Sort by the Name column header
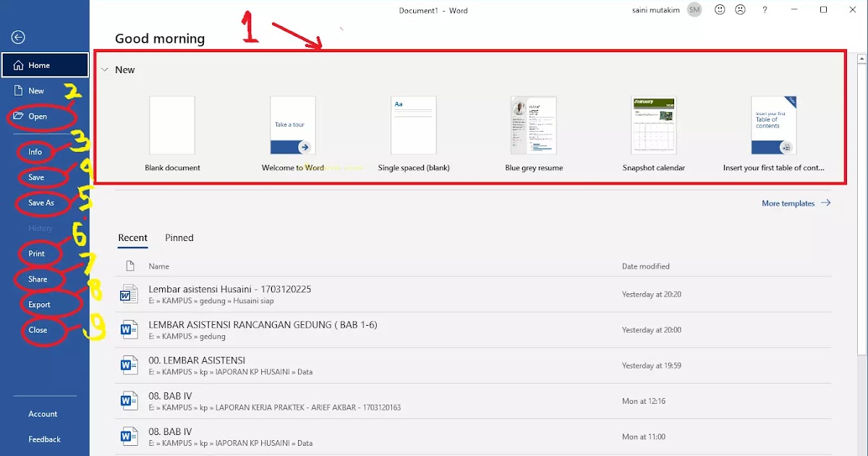 click(x=158, y=266)
